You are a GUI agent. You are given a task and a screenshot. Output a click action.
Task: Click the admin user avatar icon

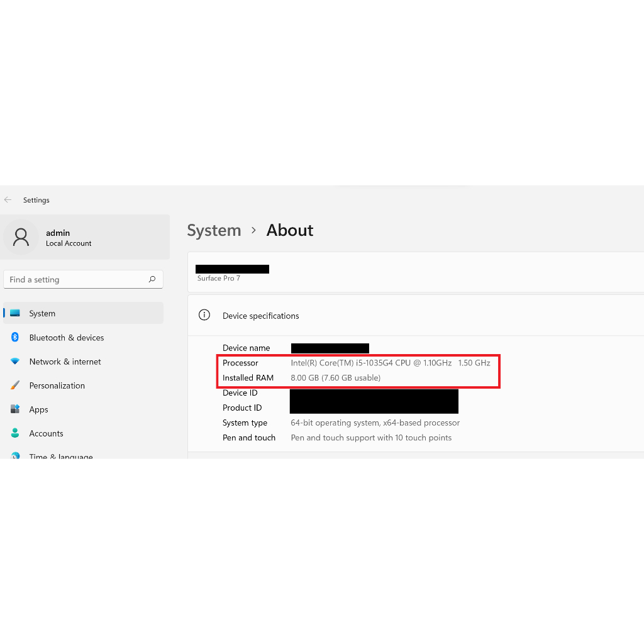[x=21, y=237]
